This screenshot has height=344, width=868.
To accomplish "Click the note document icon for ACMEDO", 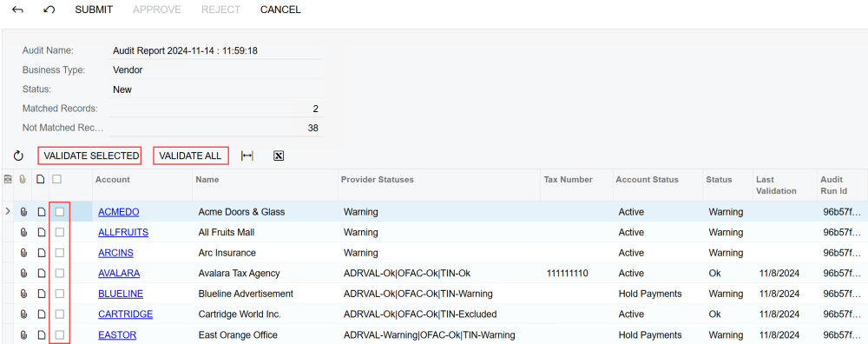I will 41,212.
